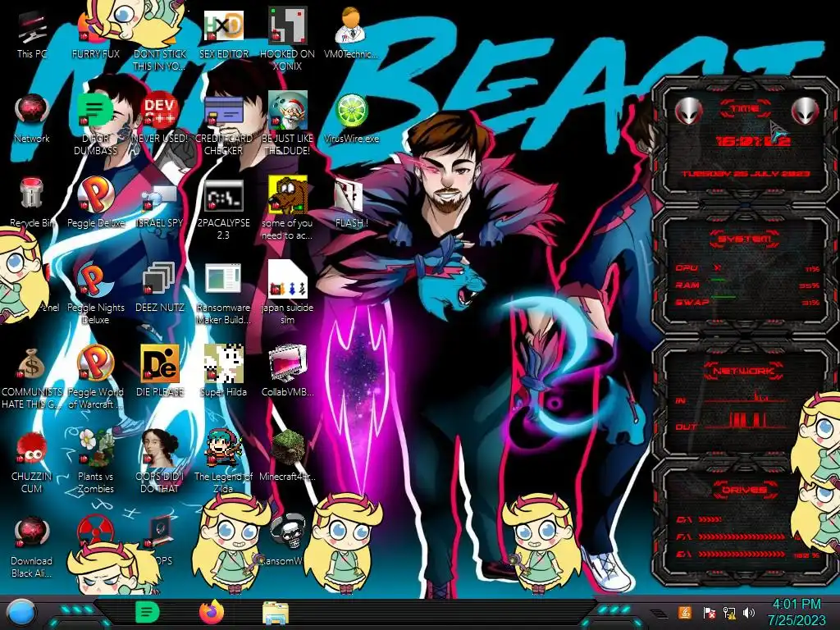Click the DRIVES header in the widget

(x=745, y=490)
